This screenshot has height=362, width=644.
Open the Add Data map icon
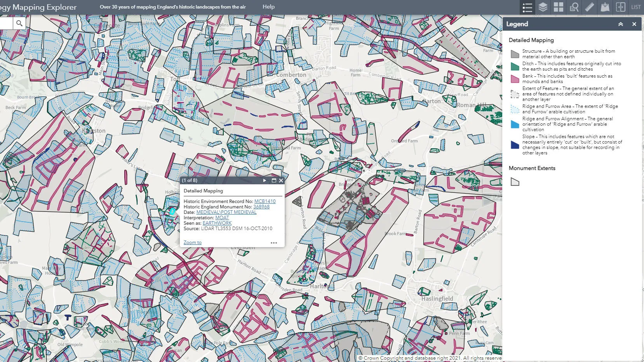click(605, 7)
